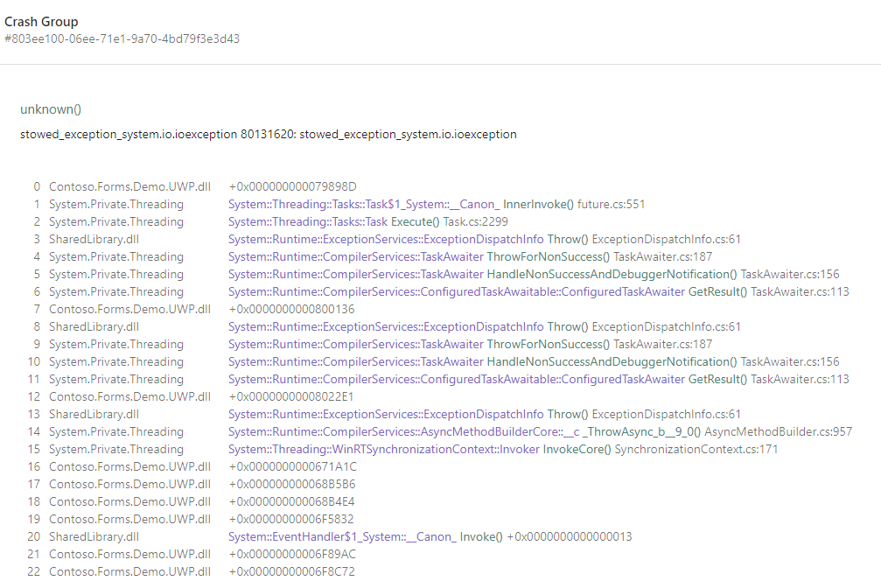Open frame 11 ConfiguredTaskAwaiter GetResult() link
Screen dimensions: 881x588
tap(539, 379)
